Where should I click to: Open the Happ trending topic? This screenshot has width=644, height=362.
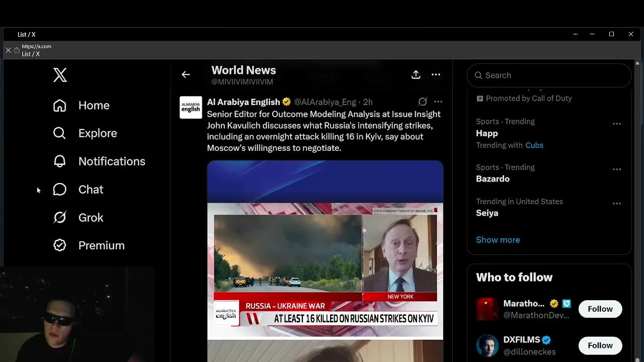(487, 133)
